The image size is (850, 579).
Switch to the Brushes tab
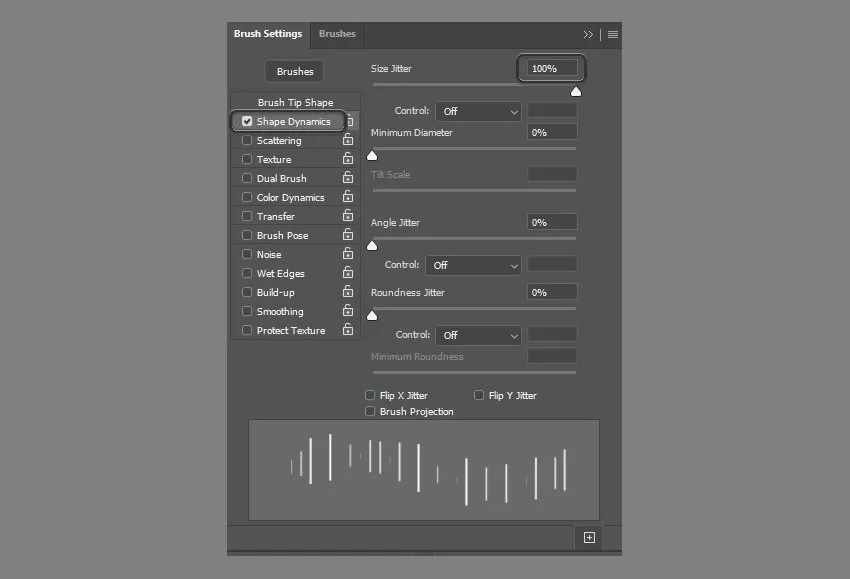337,34
